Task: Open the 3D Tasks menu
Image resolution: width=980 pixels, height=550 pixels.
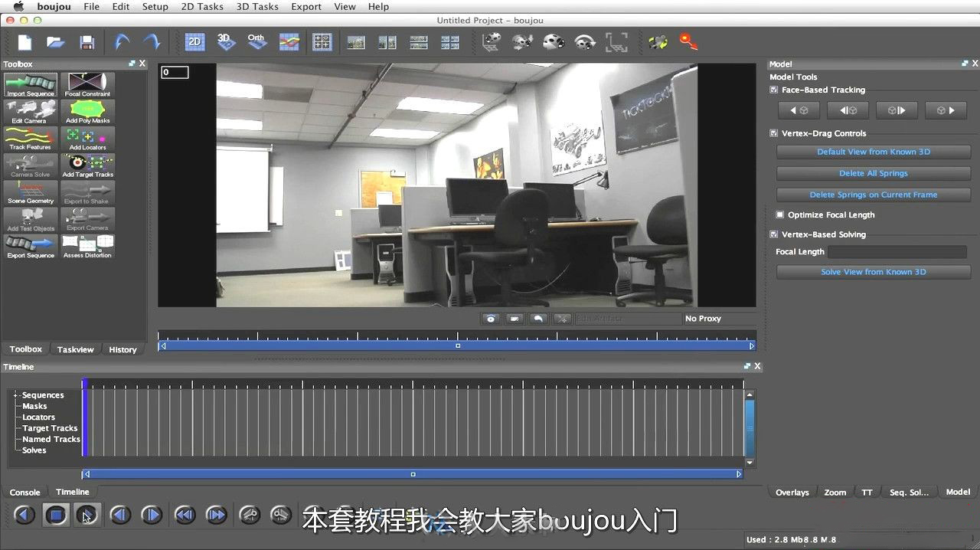Action: [x=256, y=6]
